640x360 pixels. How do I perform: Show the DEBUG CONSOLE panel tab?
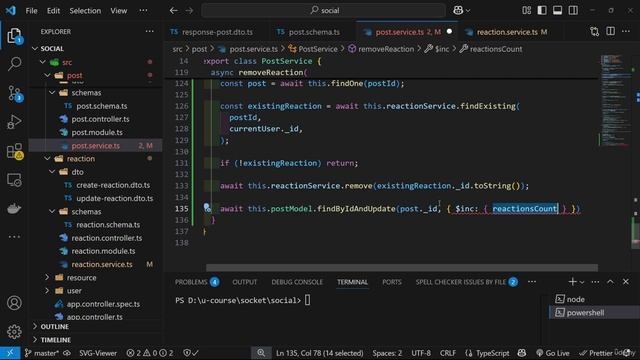297,282
